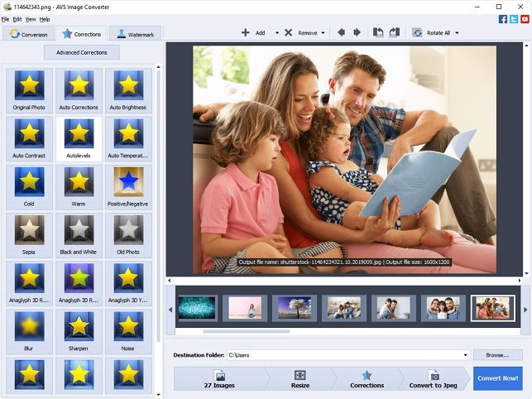Click Remove to delete image

click(x=301, y=32)
